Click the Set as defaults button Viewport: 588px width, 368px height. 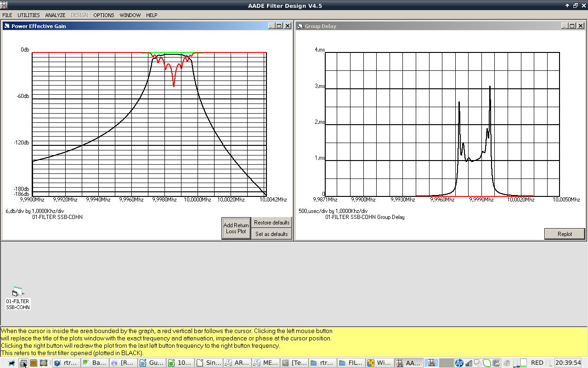point(271,234)
